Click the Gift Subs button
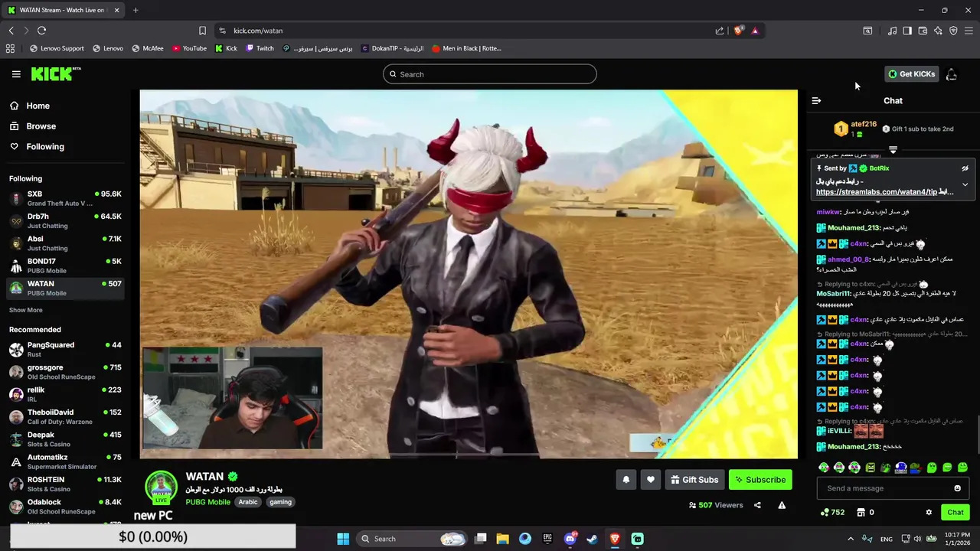The image size is (980, 551). pyautogui.click(x=694, y=480)
